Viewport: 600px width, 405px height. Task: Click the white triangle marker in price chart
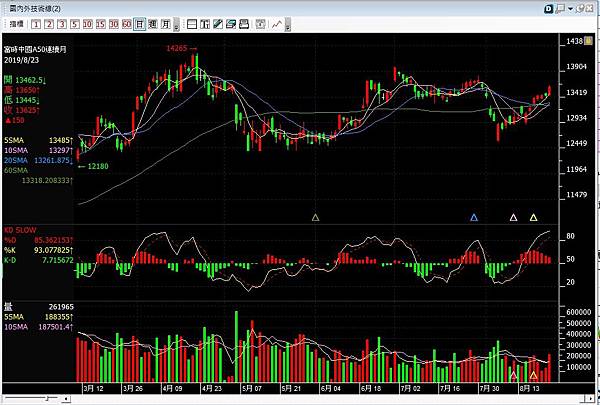(x=514, y=217)
